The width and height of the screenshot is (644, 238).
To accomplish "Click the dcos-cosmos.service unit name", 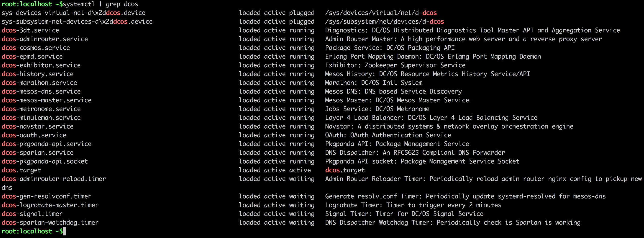I will click(36, 48).
